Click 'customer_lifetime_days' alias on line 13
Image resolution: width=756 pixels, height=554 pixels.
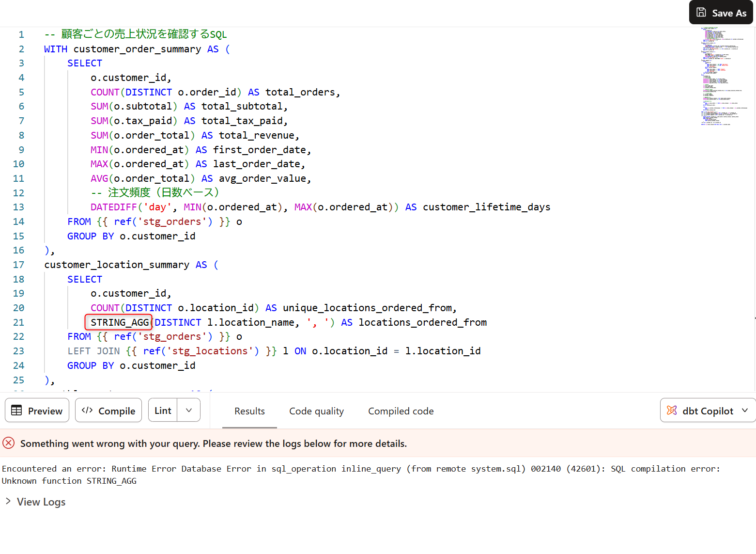[486, 207]
